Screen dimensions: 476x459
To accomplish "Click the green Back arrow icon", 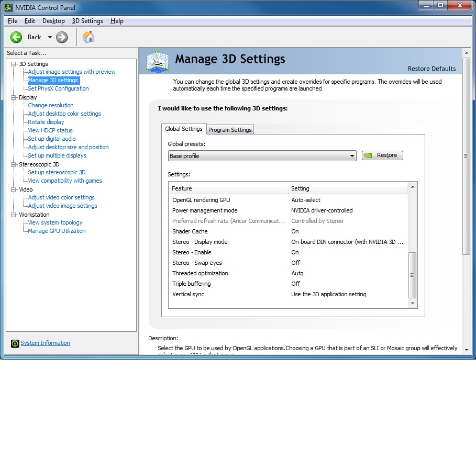I will point(16,37).
